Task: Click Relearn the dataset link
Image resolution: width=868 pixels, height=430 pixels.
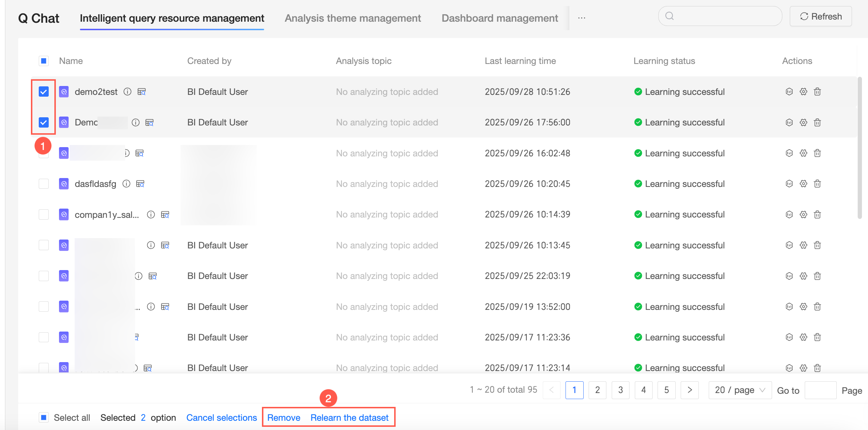Action: tap(349, 418)
